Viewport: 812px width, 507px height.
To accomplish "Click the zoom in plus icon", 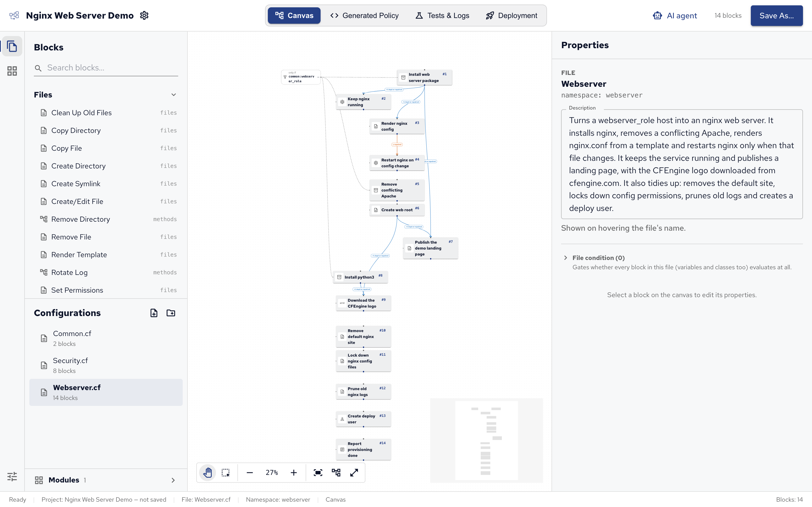I will click(294, 472).
